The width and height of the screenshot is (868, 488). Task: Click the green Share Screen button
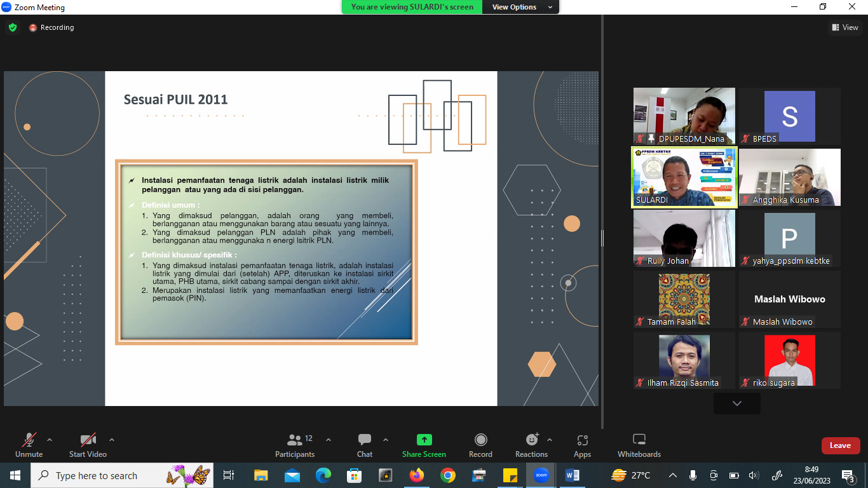tap(424, 445)
